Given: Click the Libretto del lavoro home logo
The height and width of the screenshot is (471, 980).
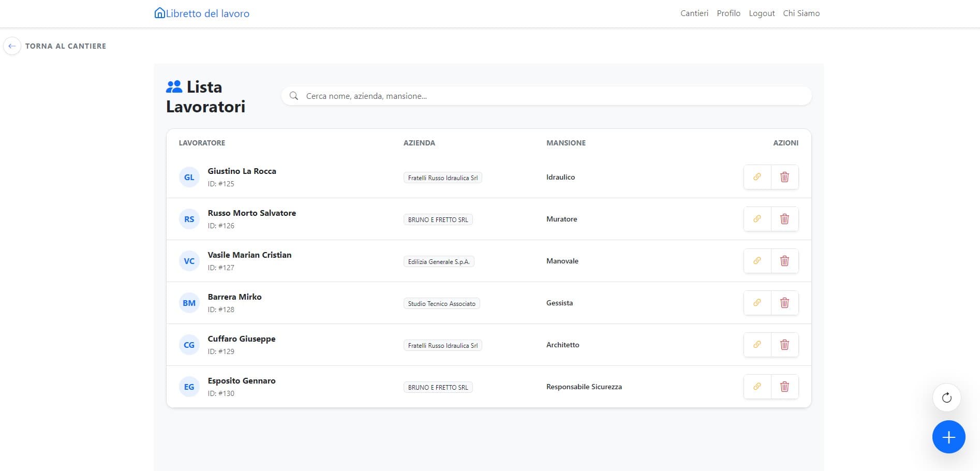Looking at the screenshot, I should [x=202, y=13].
